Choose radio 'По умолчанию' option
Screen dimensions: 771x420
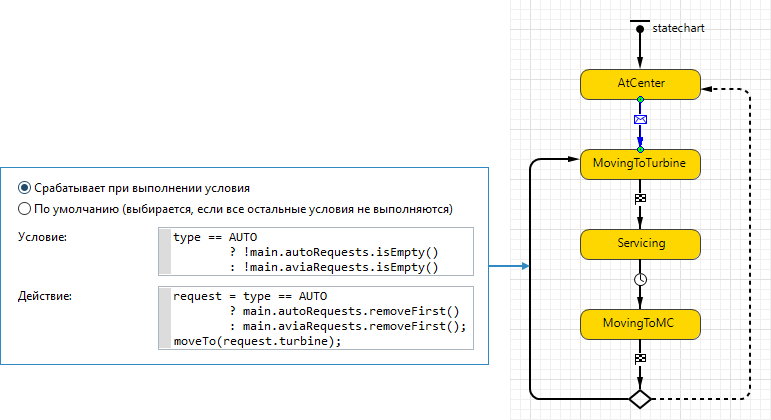point(24,209)
